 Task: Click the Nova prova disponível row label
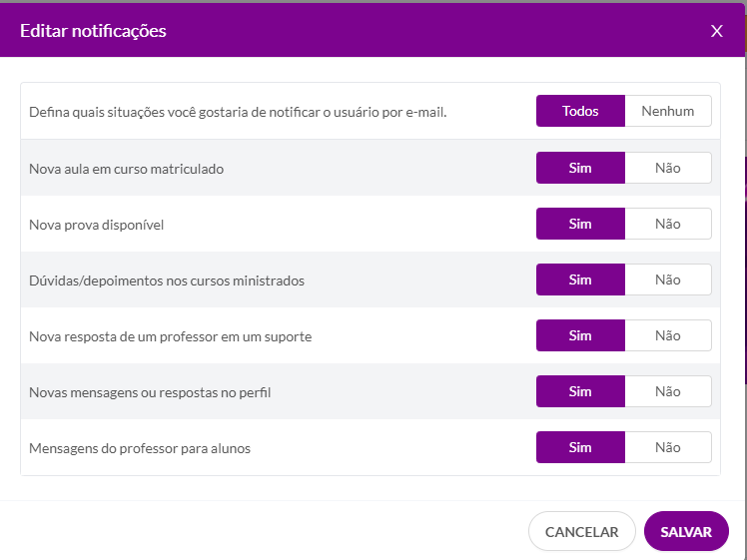pos(96,225)
